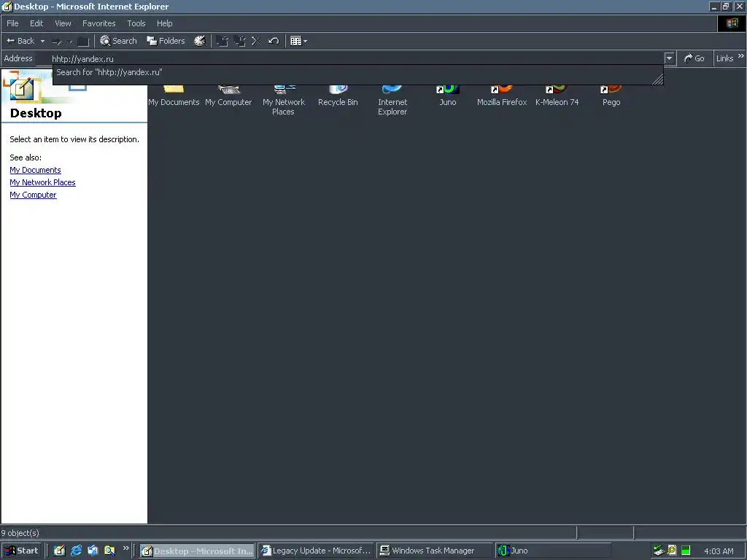Select the Search for "hhtp://yandex.ru" suggestion

click(357, 72)
